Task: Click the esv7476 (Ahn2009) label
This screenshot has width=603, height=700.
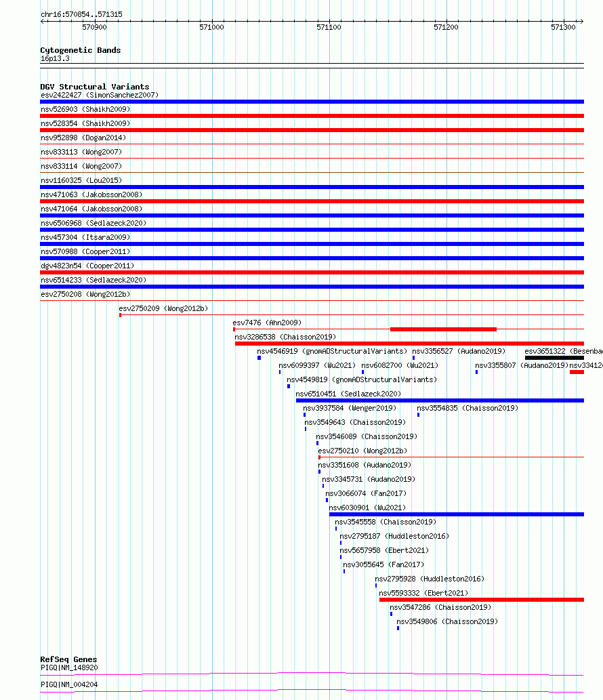Action: pyautogui.click(x=267, y=323)
